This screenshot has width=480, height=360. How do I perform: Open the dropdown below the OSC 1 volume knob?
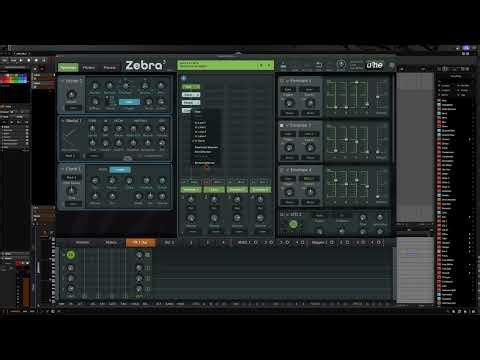(72, 108)
